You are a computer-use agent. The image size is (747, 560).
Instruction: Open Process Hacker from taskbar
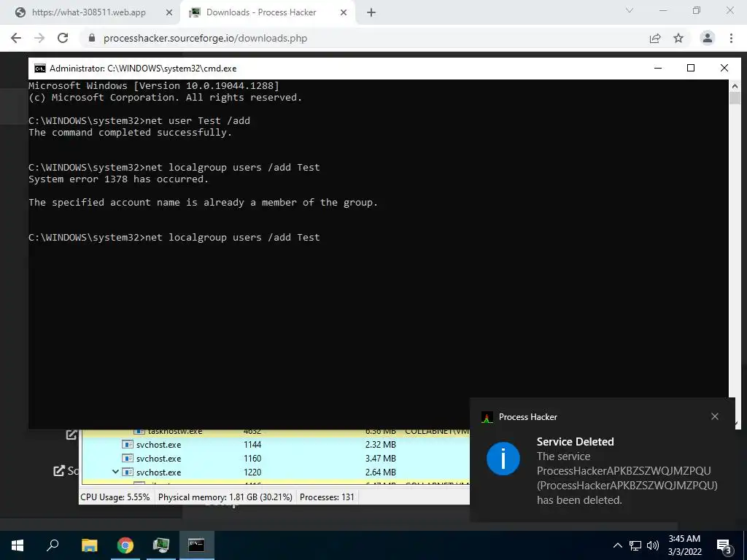pos(161,545)
